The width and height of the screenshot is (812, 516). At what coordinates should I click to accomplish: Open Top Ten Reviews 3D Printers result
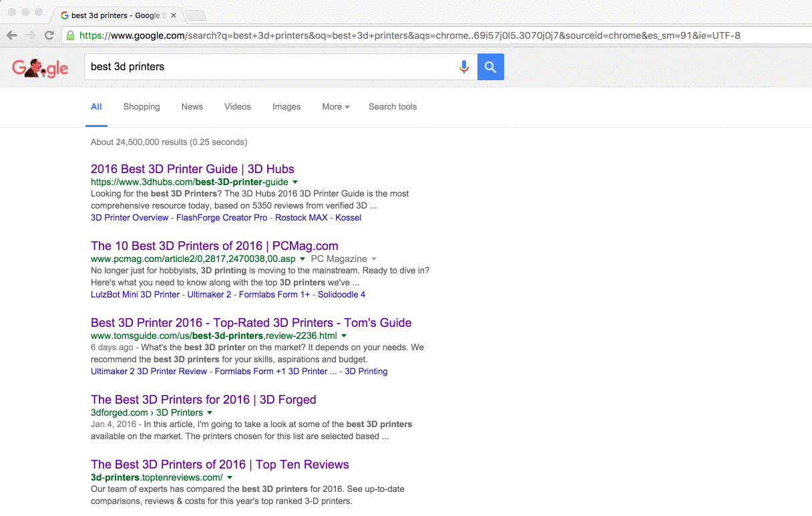(x=220, y=465)
